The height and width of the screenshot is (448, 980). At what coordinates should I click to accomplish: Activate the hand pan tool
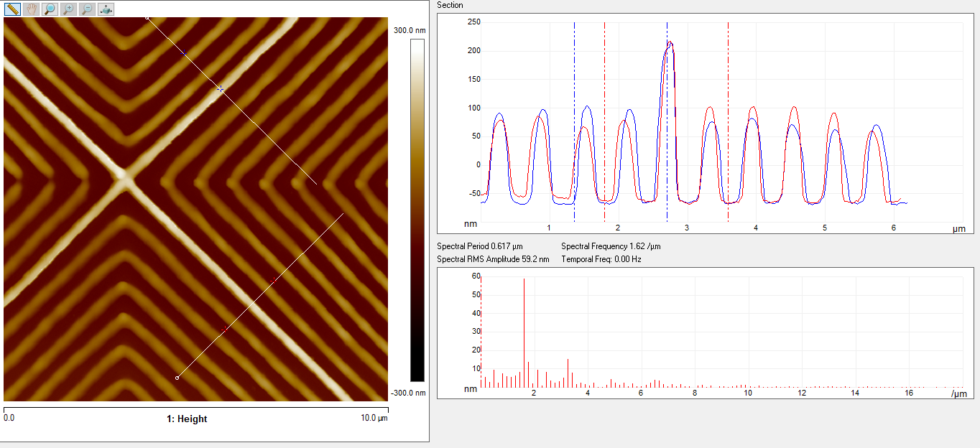[x=31, y=9]
